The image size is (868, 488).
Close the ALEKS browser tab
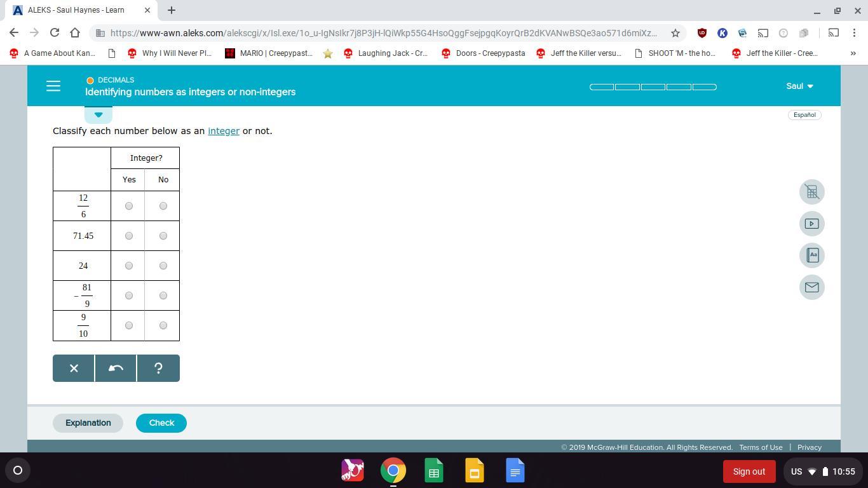(148, 10)
